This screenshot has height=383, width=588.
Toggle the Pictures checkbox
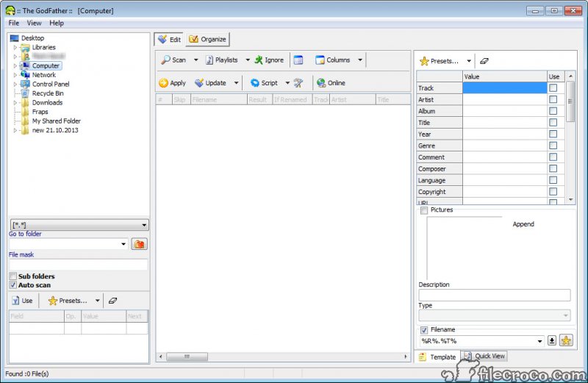(424, 210)
